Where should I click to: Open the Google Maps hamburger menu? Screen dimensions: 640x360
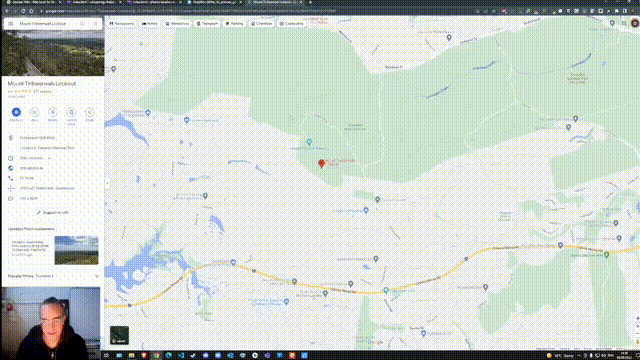click(11, 24)
